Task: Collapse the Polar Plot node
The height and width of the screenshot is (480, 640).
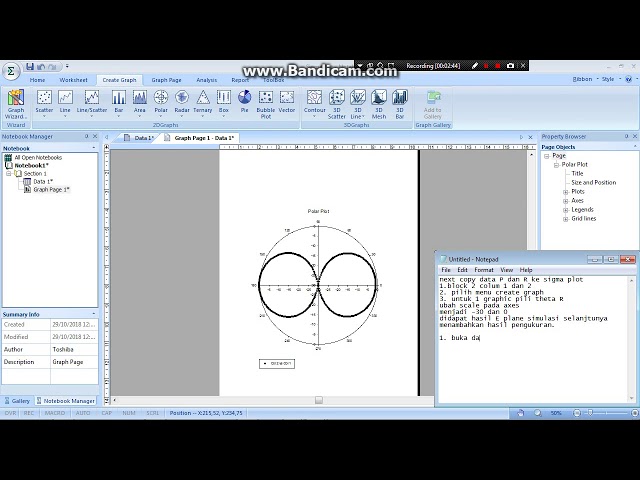Action: (x=556, y=165)
